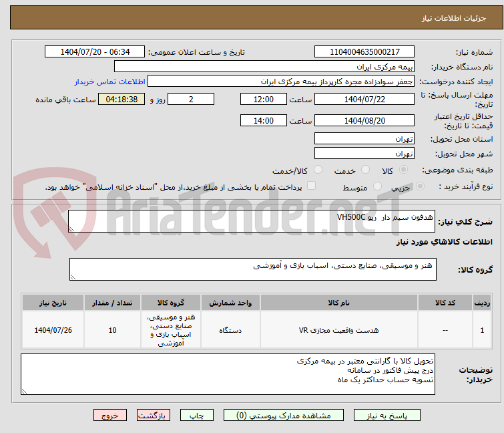Click the تعداد / مقدار column header

pyautogui.click(x=112, y=303)
